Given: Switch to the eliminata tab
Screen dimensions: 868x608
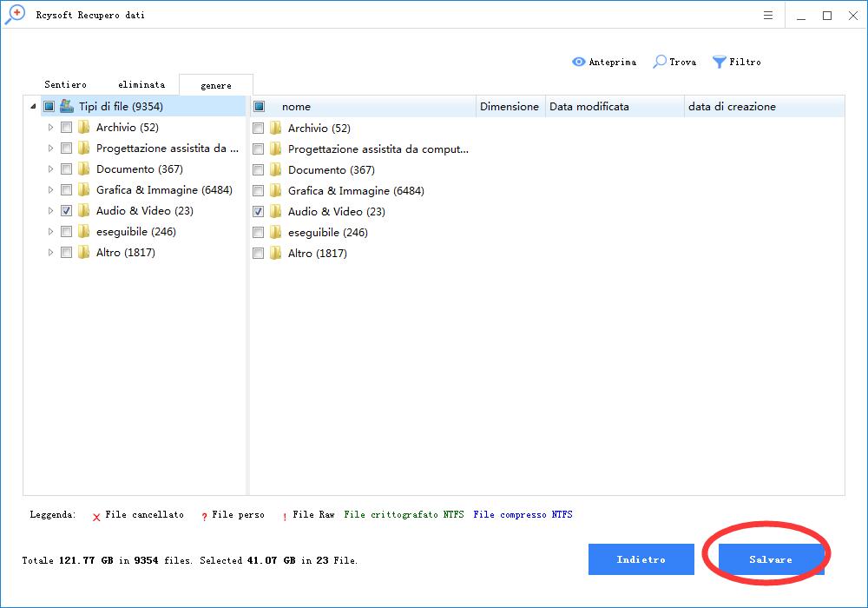Looking at the screenshot, I should (141, 84).
